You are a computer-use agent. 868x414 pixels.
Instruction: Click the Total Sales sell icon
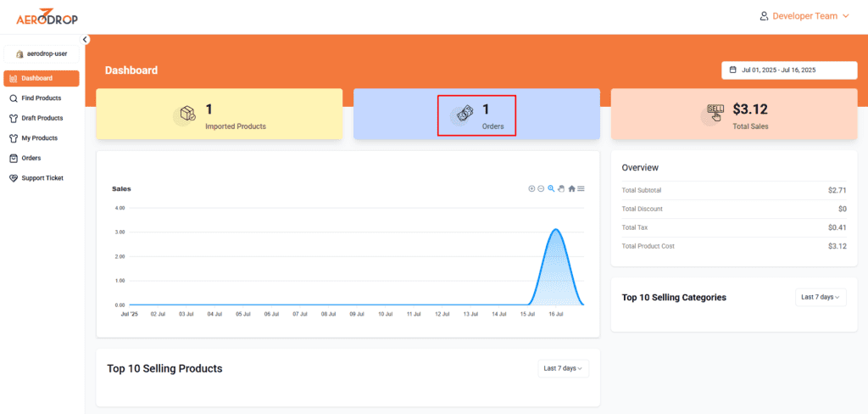715,114
